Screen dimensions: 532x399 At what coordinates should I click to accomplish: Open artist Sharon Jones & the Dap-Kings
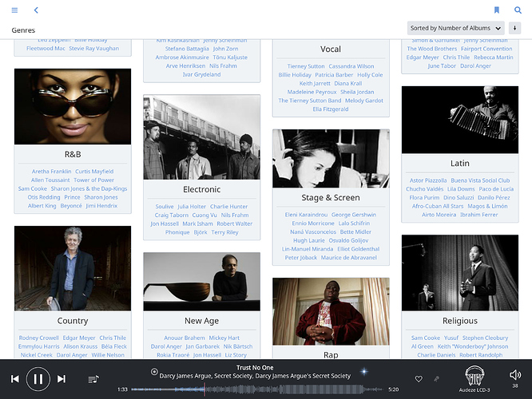point(89,188)
